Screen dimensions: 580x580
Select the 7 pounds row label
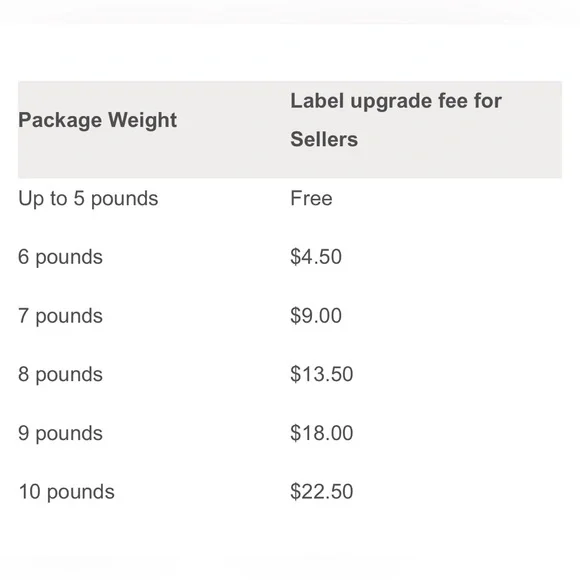click(x=60, y=316)
